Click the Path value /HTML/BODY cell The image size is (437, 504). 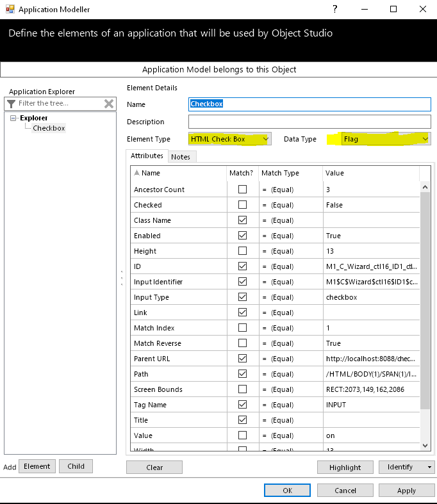click(x=372, y=374)
